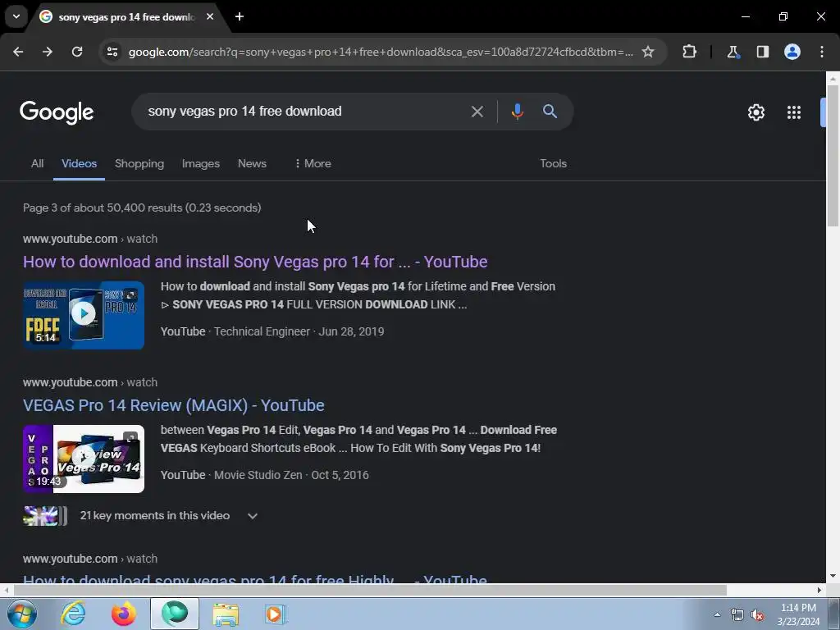This screenshot has width=840, height=630.
Task: Bookmark this page with star icon
Action: point(648,52)
